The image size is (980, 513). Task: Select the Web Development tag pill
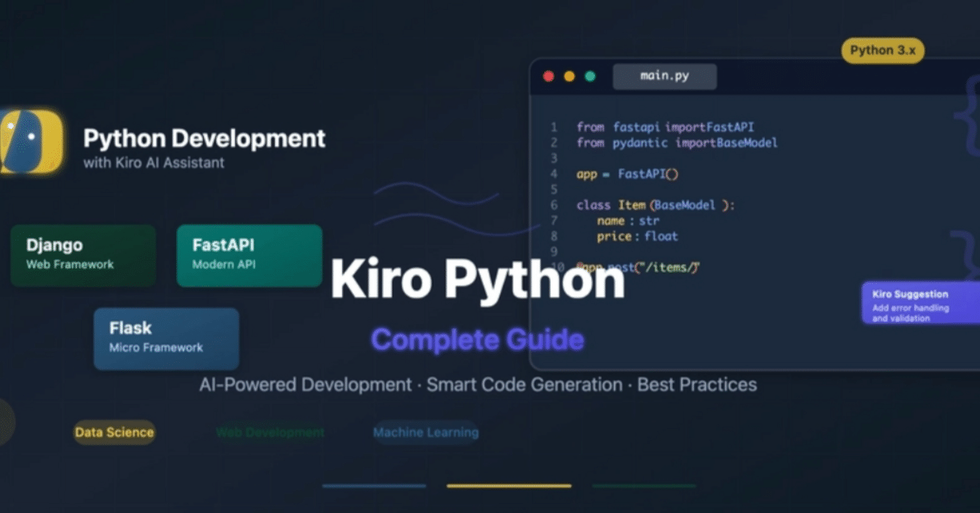[x=269, y=433]
